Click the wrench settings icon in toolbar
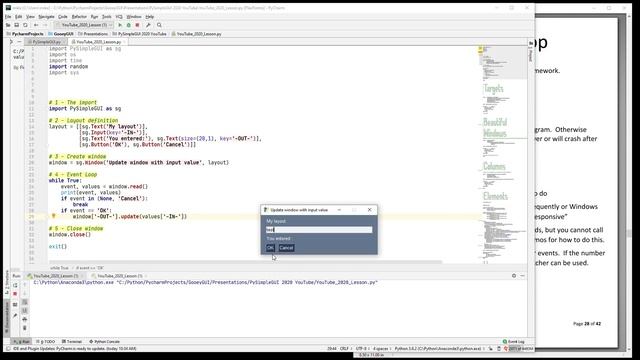 pos(148,25)
